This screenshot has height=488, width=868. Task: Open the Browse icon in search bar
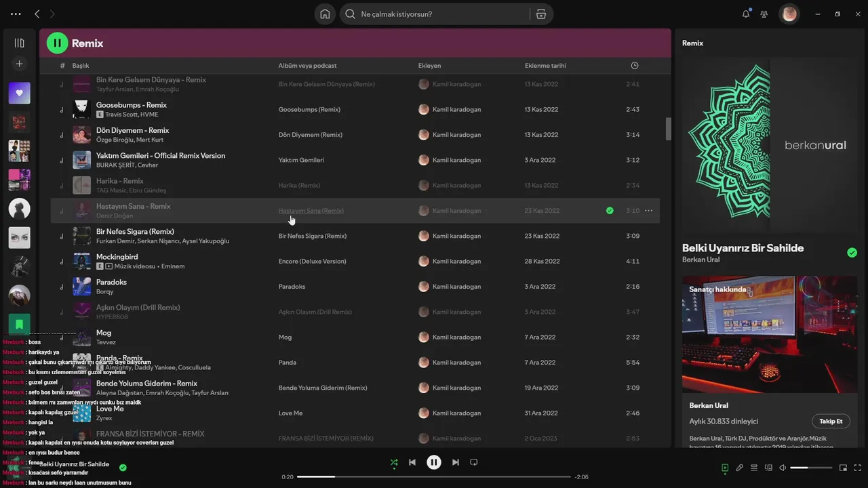[540, 14]
